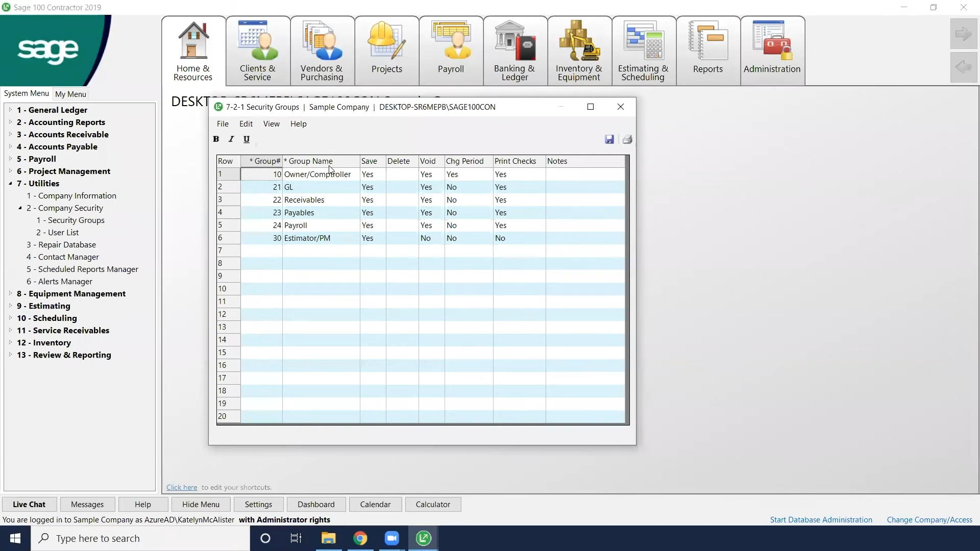The height and width of the screenshot is (551, 980).
Task: Expand the 2 - Accounting Reports tree item
Action: [x=11, y=122]
